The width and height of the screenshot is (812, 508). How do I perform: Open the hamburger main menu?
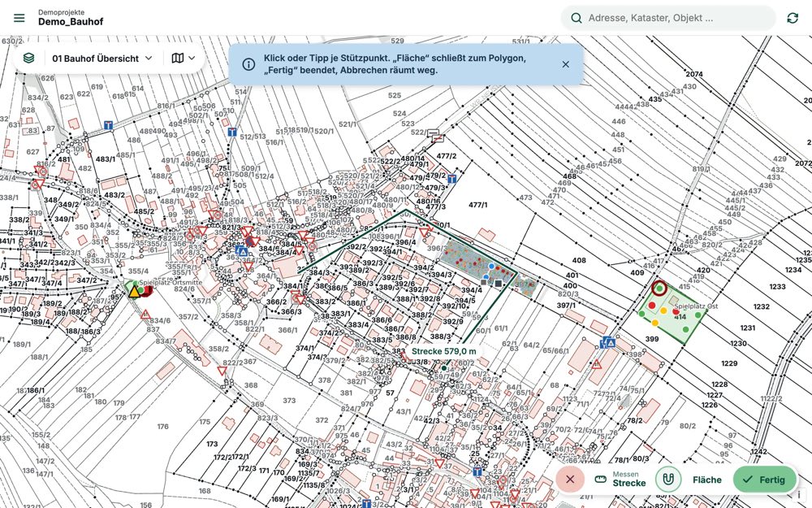click(19, 18)
